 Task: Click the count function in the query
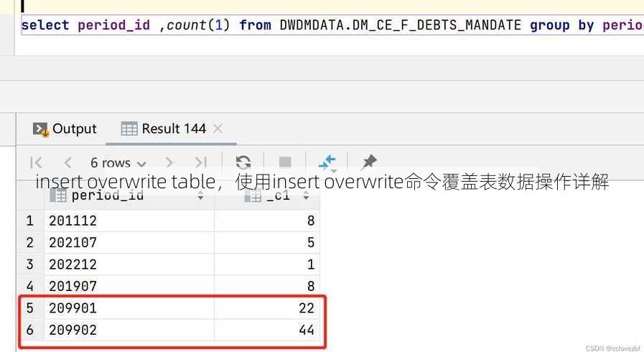186,25
